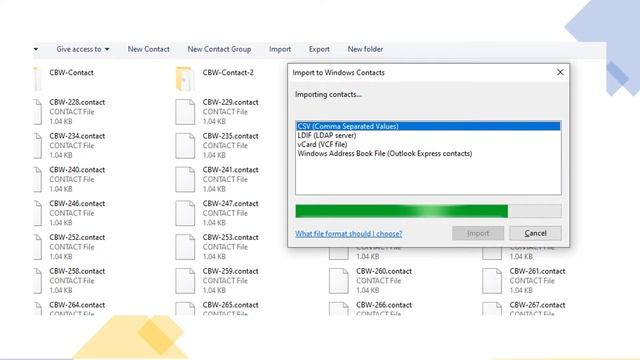640x360 pixels.
Task: Click the CBW-235.contact file name
Action: [231, 136]
